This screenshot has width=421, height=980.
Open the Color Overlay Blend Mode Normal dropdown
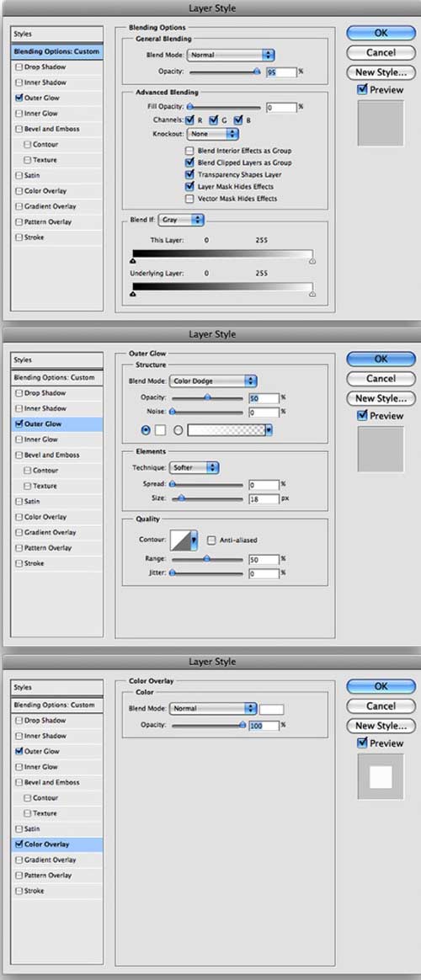(x=213, y=709)
